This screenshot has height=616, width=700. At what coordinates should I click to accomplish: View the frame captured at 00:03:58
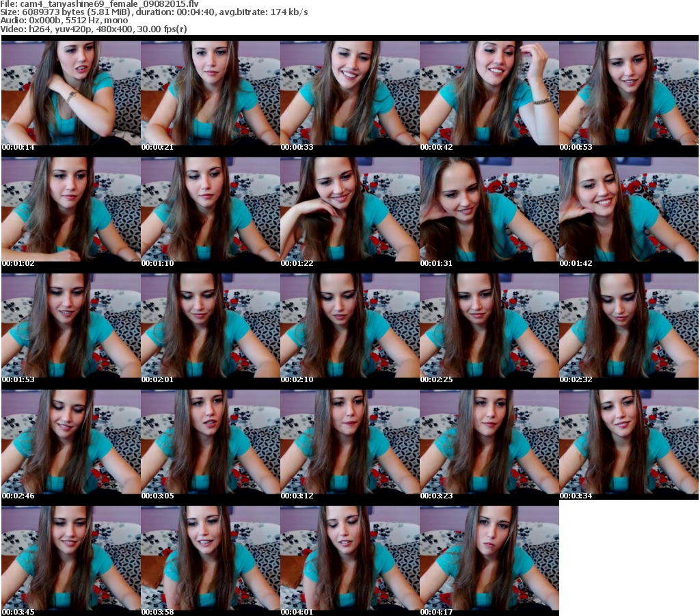point(211,559)
